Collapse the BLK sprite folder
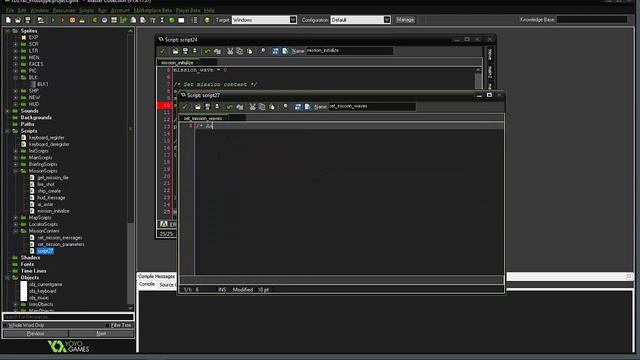Viewport: 640px width, 360px height. 16,78
